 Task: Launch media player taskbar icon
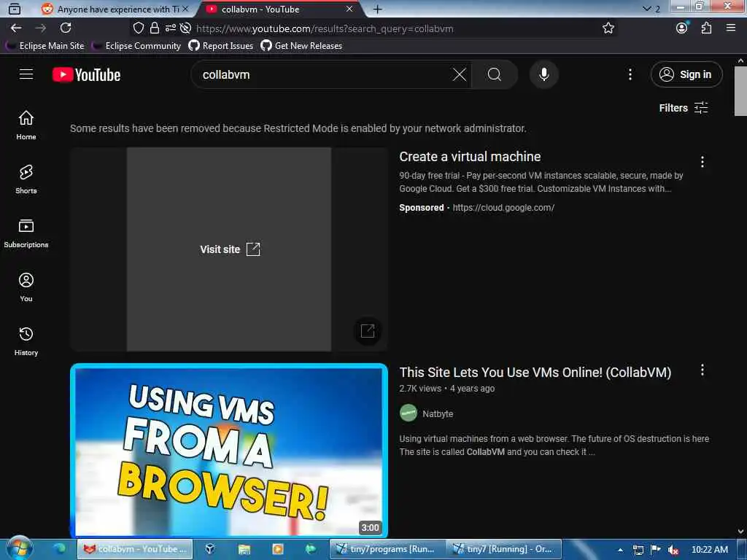tap(277, 549)
